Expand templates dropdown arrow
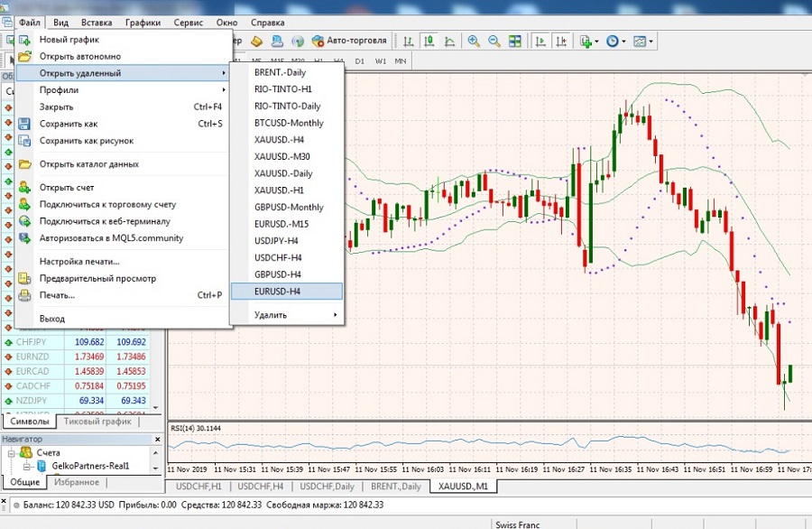Screen dimensions: 812x529 click(x=651, y=42)
